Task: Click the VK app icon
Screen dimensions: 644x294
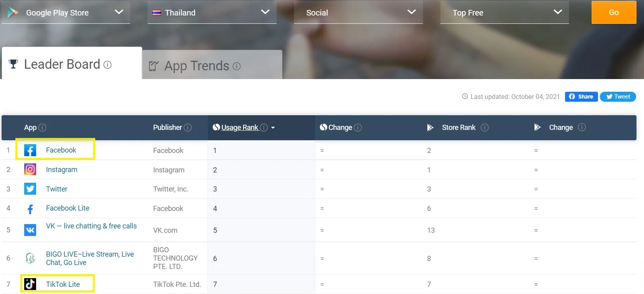Action: click(30, 230)
